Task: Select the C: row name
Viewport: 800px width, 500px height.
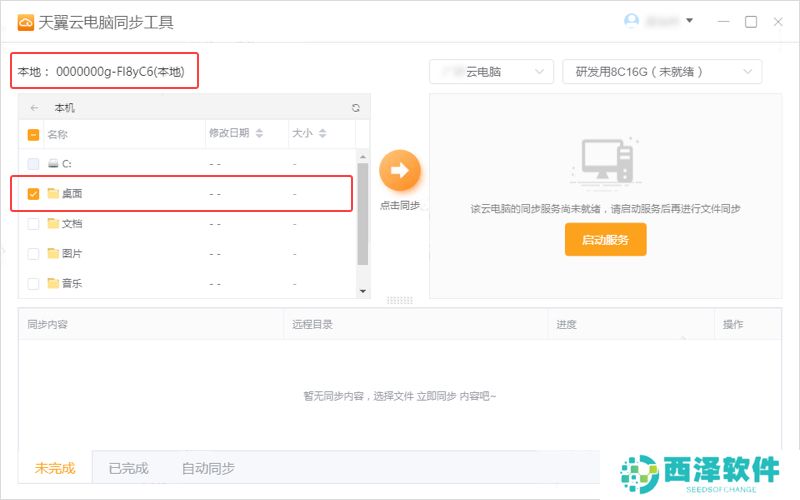Action: point(66,164)
